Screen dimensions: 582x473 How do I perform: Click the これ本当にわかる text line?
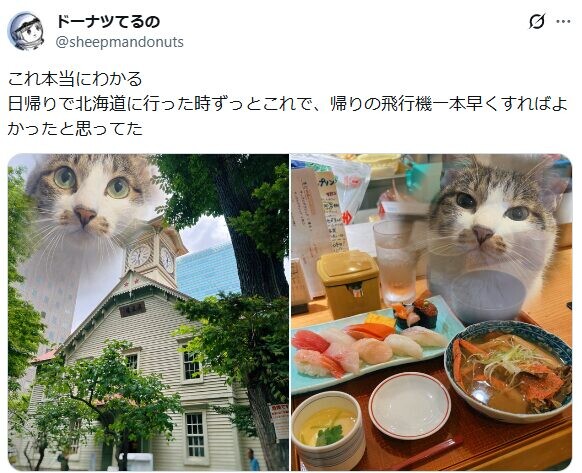pyautogui.click(x=75, y=79)
